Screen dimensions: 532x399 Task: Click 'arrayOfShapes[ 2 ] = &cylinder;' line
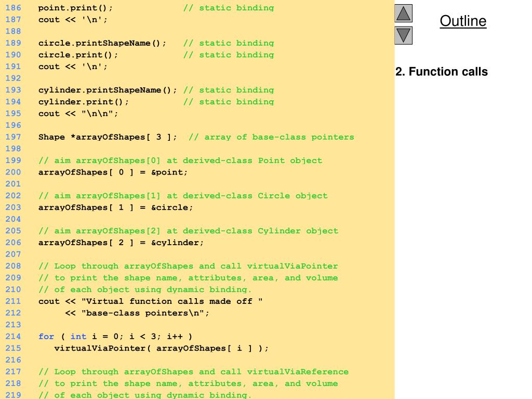[x=121, y=243]
